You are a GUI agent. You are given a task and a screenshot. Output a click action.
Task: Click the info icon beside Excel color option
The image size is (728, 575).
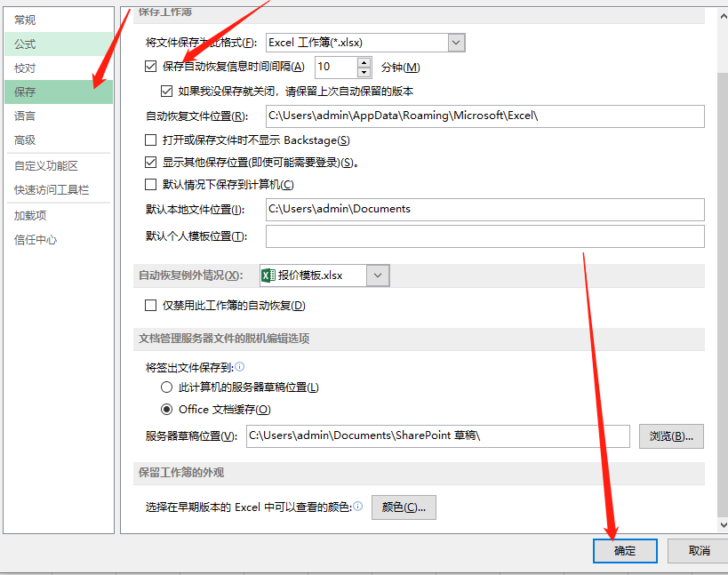pos(357,507)
